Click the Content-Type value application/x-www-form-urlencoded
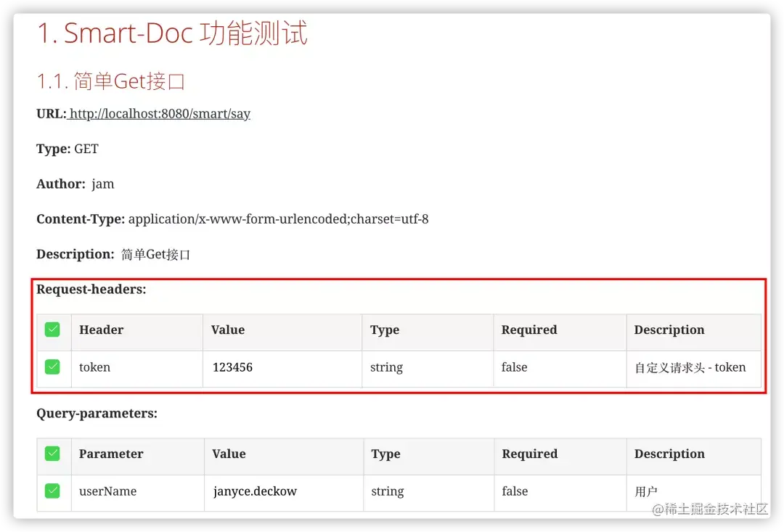784x532 pixels. (278, 218)
